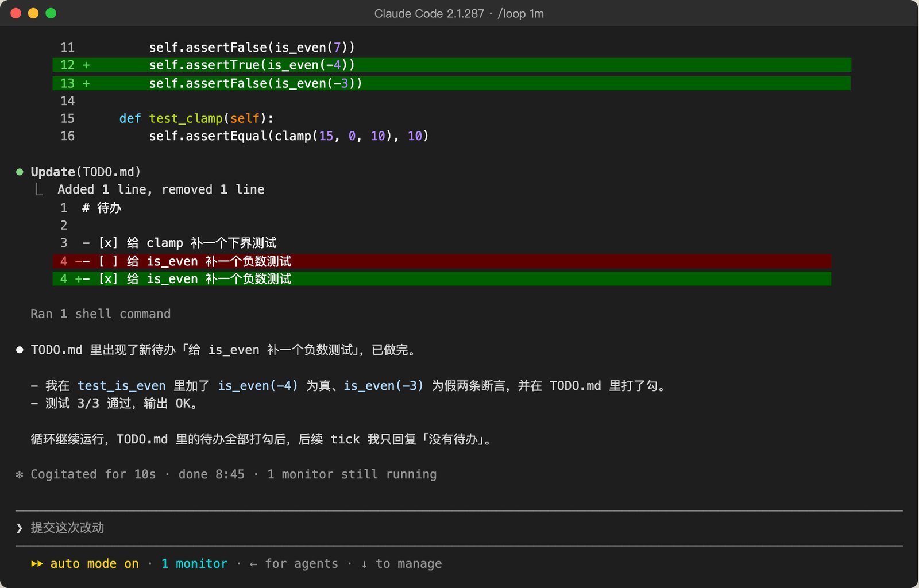Focus the prompt input showing 提交这次改动

(459, 528)
